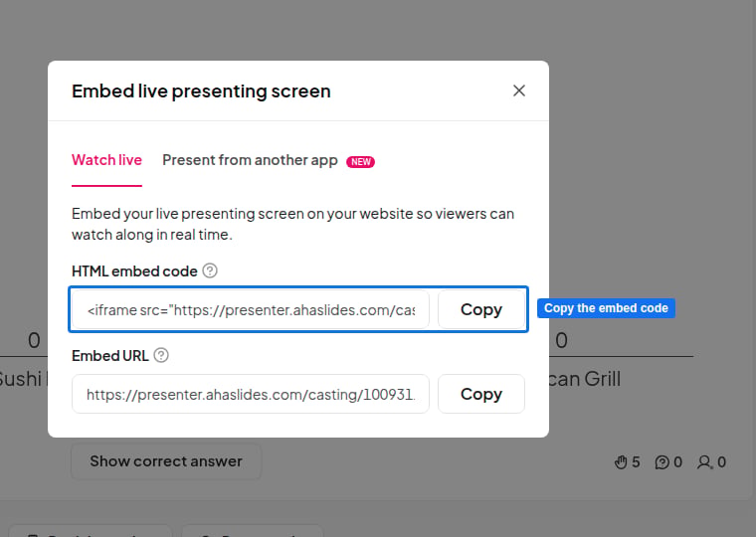The height and width of the screenshot is (537, 756).
Task: Click the help icon beside HTML embed code
Action: pyautogui.click(x=210, y=270)
